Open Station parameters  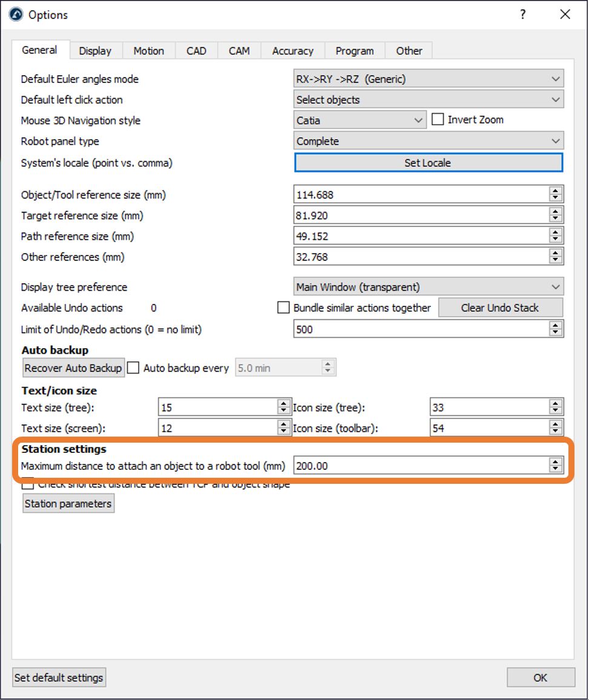(68, 504)
